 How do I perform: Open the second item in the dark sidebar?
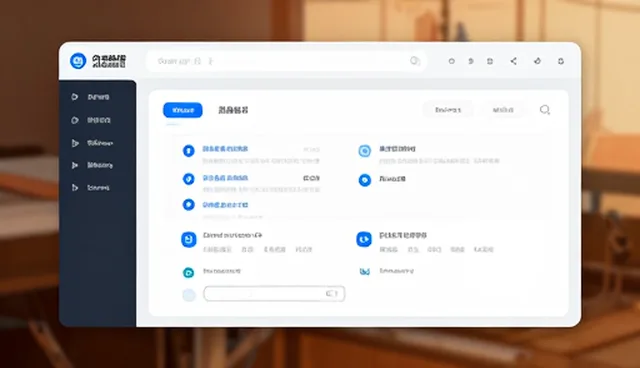click(x=97, y=120)
